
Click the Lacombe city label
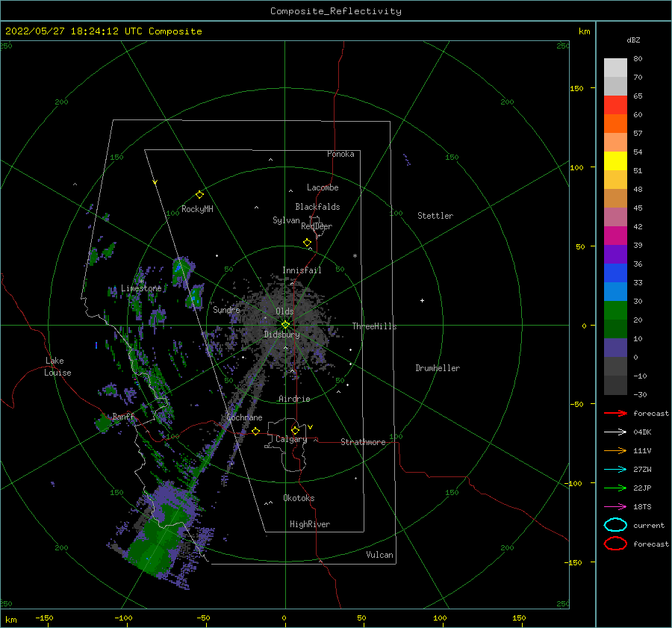(x=323, y=187)
